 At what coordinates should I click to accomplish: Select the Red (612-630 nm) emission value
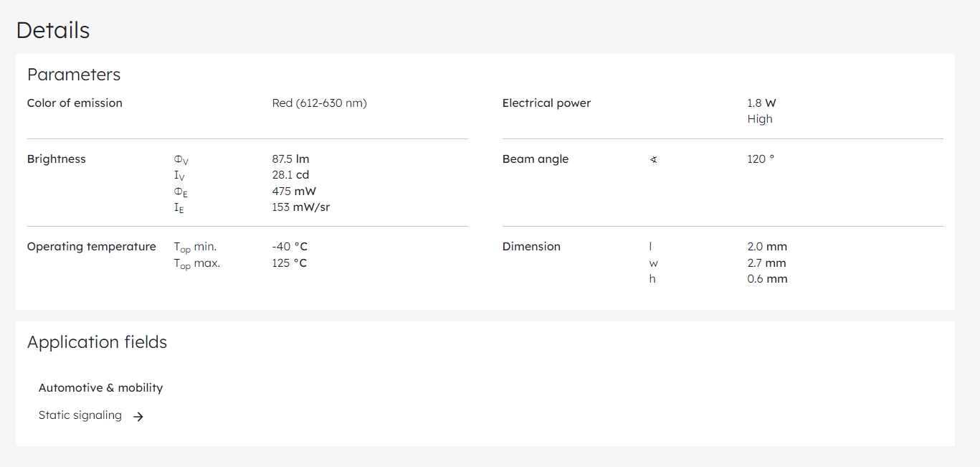(320, 103)
